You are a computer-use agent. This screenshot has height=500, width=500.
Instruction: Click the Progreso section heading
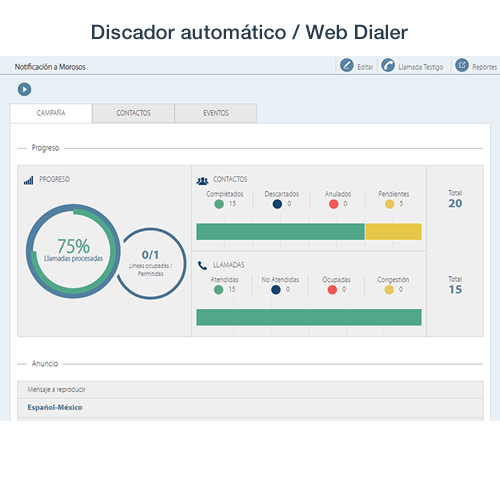pos(45,148)
